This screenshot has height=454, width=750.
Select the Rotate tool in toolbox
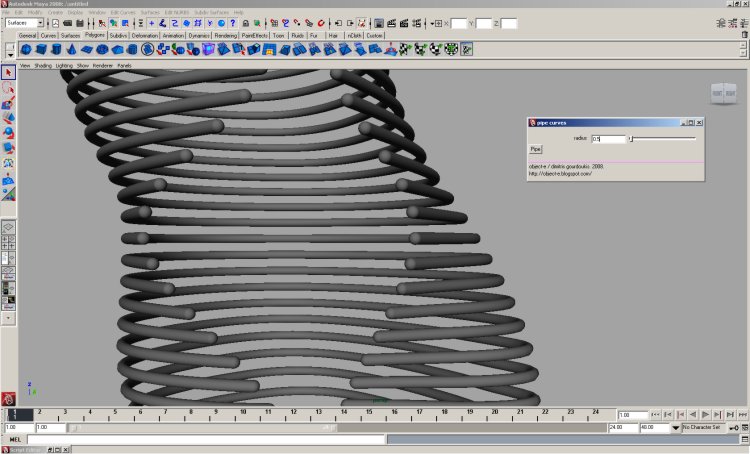(x=8, y=133)
